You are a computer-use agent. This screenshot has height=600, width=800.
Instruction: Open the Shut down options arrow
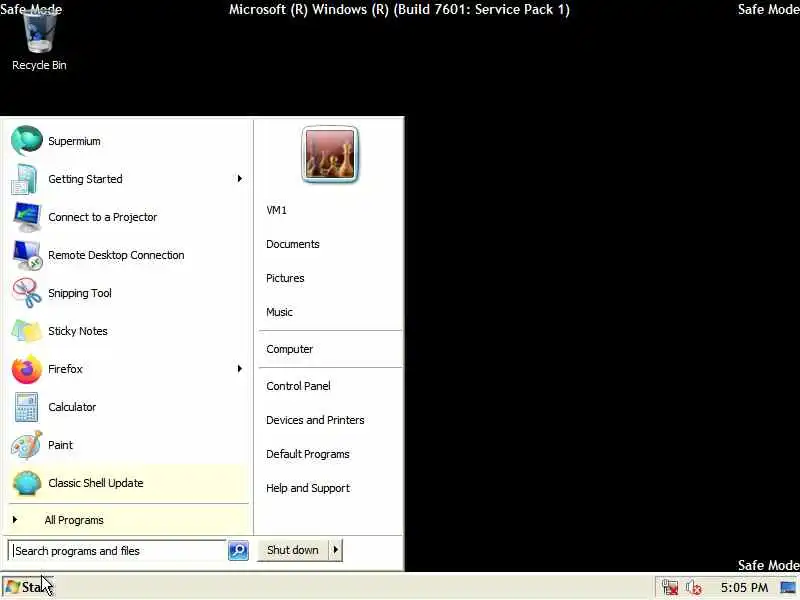pos(335,550)
